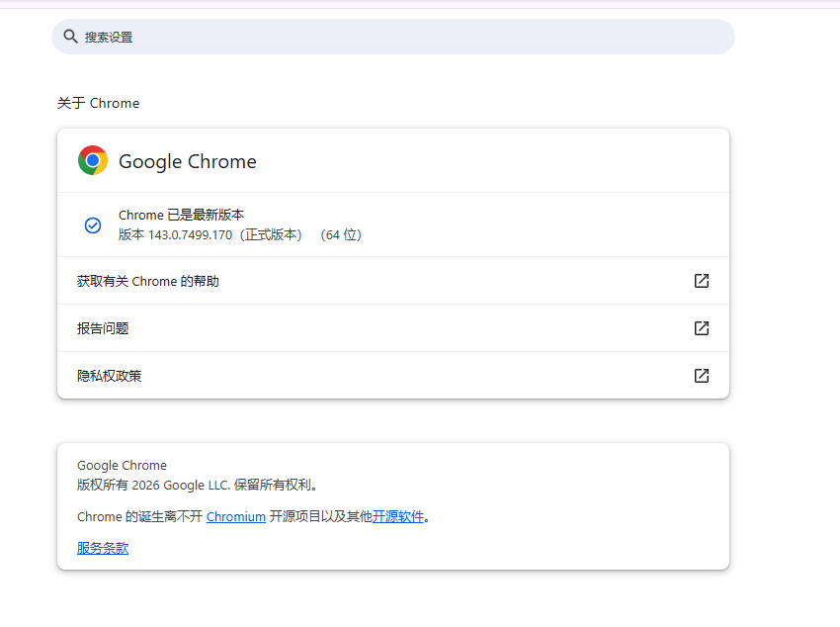Click the external link icon beside 隐私权政策
The height and width of the screenshot is (627, 840).
(x=702, y=376)
